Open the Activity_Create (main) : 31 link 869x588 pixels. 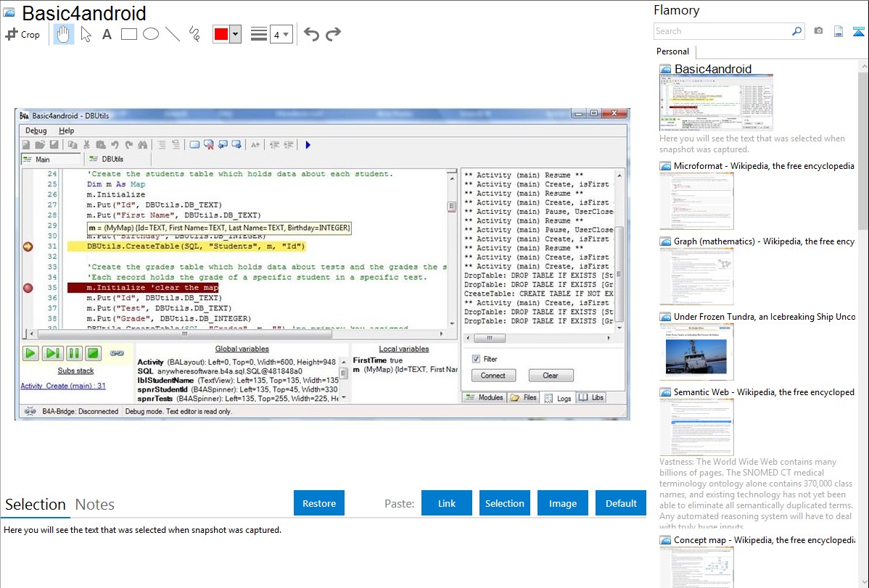(63, 386)
